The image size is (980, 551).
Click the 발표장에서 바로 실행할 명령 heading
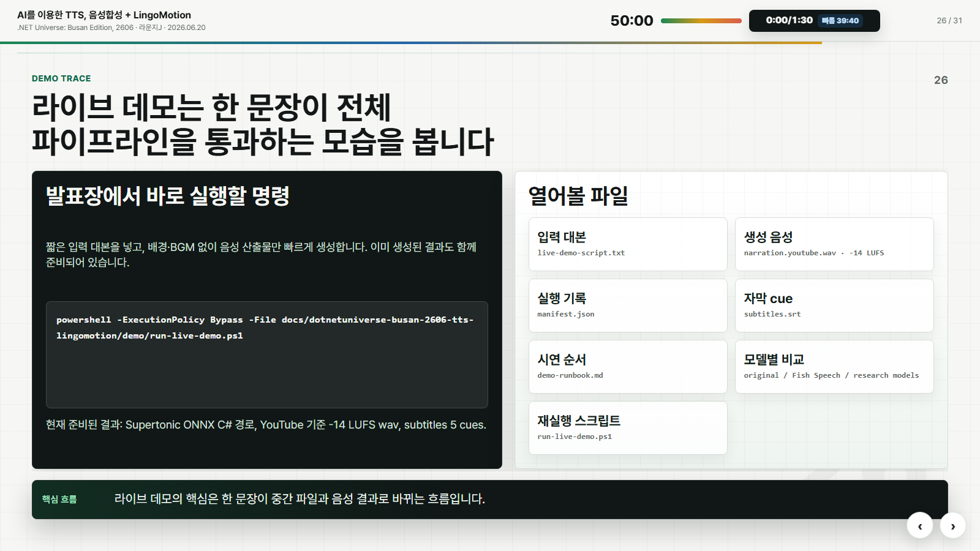168,196
